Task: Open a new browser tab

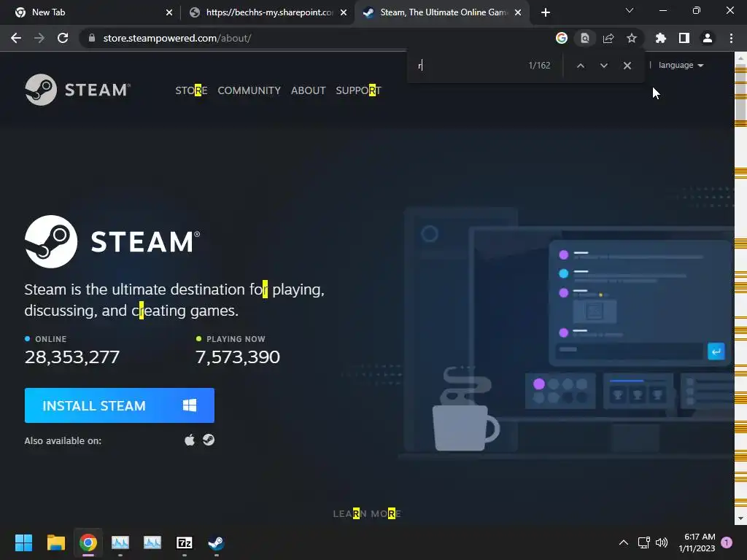Action: click(x=546, y=12)
